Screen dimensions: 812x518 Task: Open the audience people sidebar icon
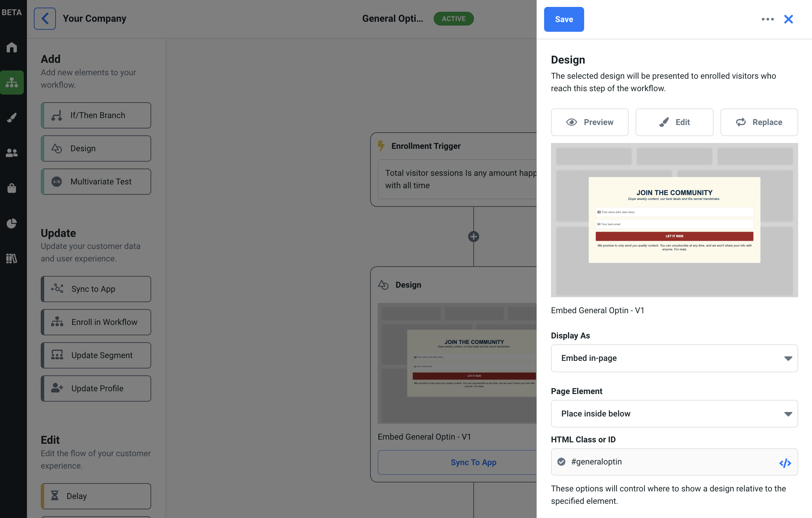pos(12,153)
